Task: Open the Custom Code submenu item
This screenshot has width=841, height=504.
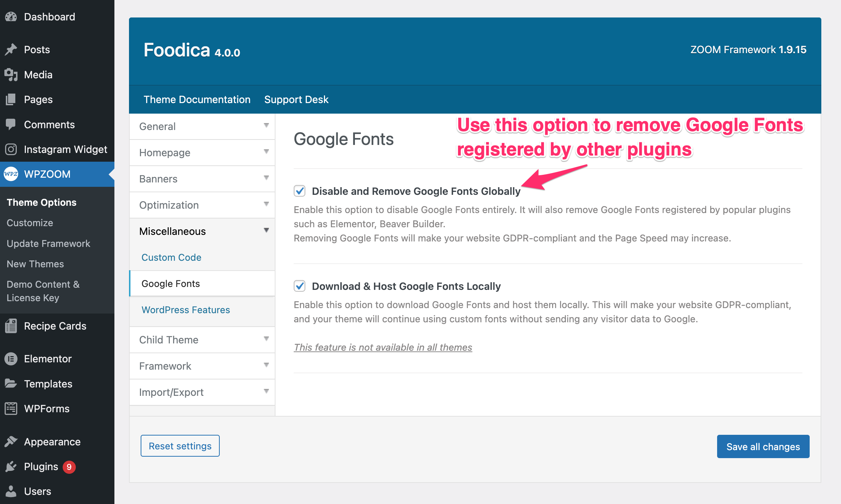Action: click(171, 257)
